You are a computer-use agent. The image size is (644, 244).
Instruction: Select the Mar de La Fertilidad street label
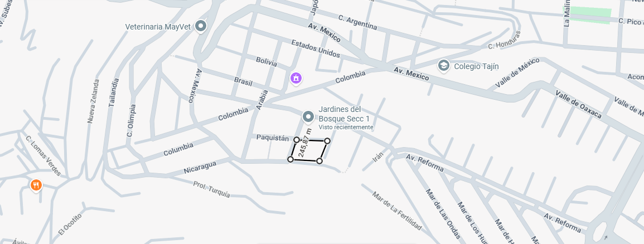(x=397, y=211)
